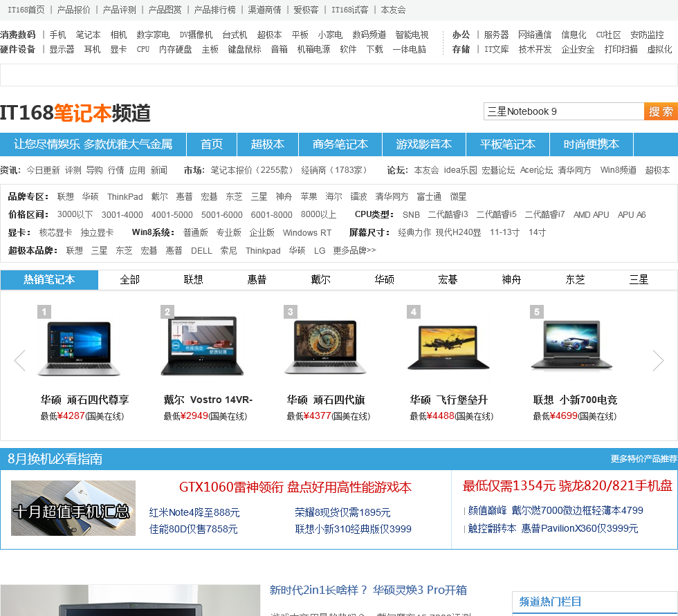Click 更多特价产品推荐 in the blue header
The height and width of the screenshot is (616, 678).
[643, 459]
